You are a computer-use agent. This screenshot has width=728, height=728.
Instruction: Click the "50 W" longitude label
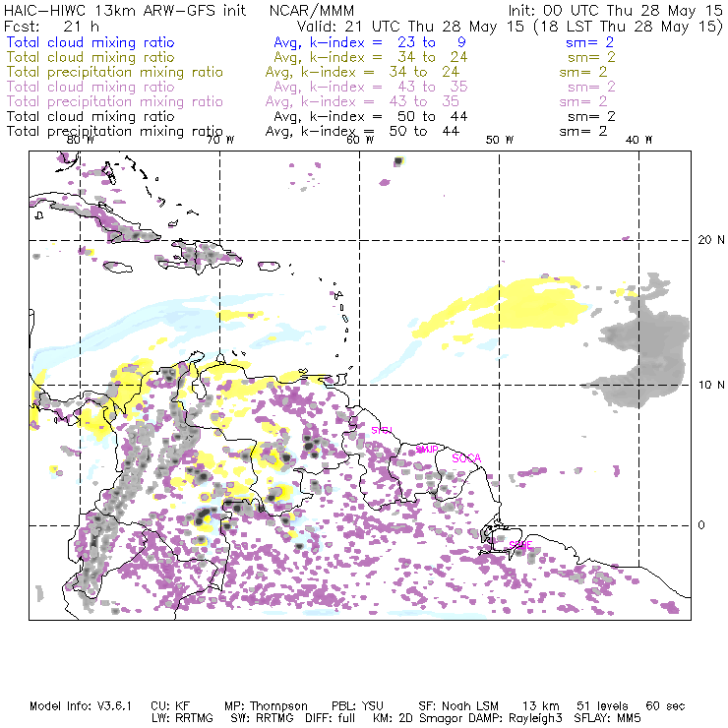pyautogui.click(x=500, y=140)
